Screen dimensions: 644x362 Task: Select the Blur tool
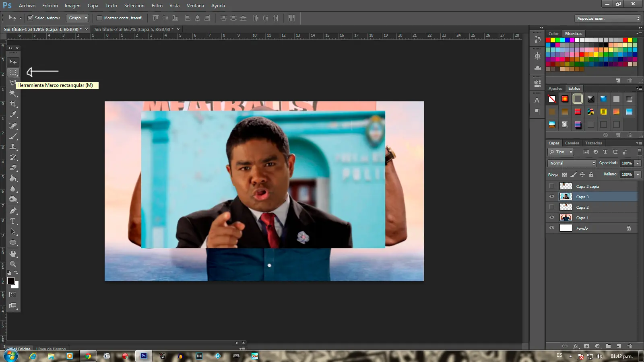point(13,189)
